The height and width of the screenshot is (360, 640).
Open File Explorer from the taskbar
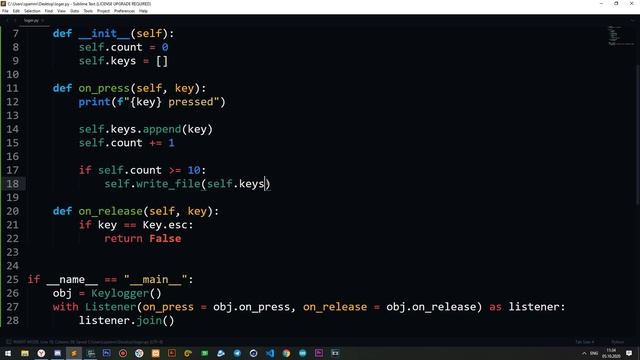[24, 353]
